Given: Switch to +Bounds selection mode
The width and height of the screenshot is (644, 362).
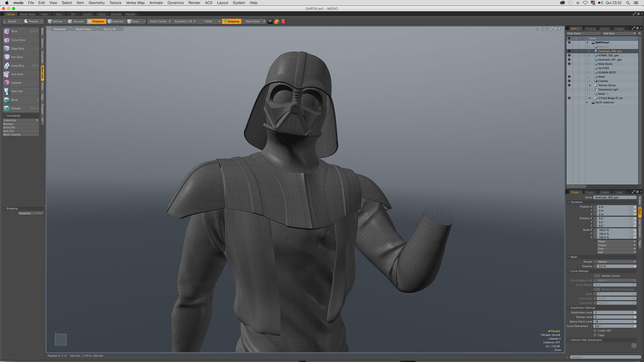Looking at the screenshot, I should pos(76,21).
